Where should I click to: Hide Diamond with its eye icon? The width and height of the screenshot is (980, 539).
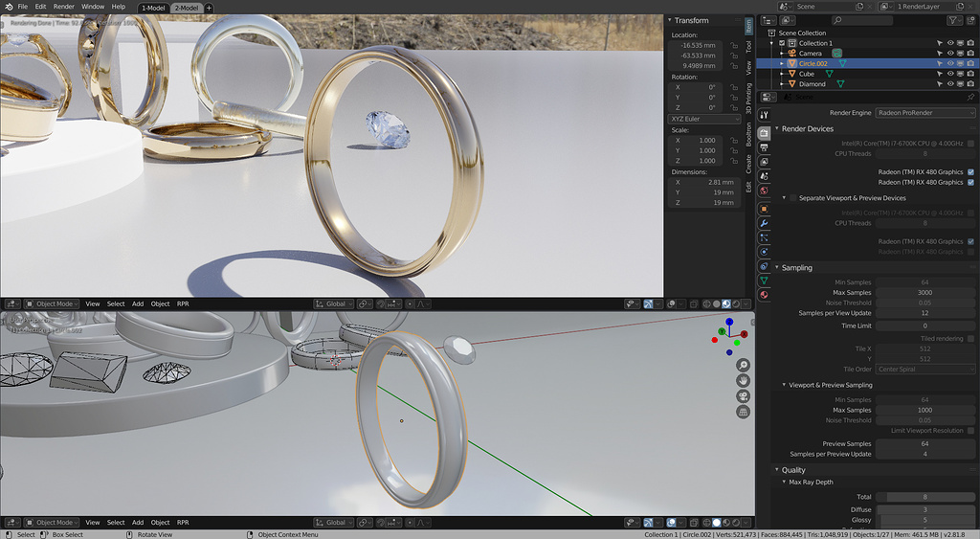950,84
